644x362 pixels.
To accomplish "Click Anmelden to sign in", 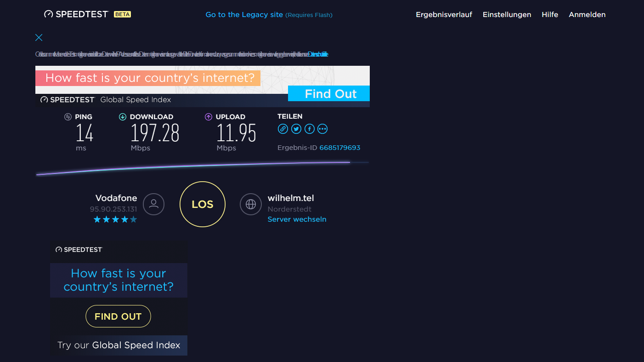I will click(587, 15).
